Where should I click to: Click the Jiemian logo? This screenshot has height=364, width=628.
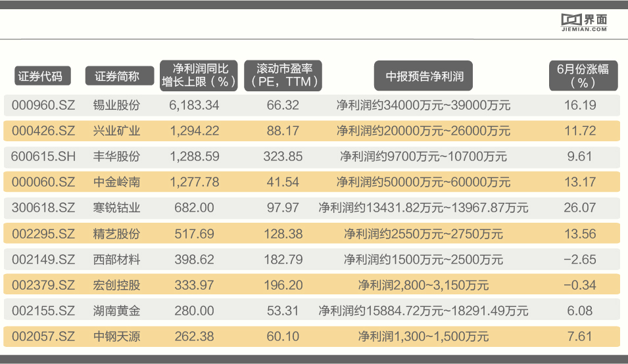pyautogui.click(x=584, y=23)
